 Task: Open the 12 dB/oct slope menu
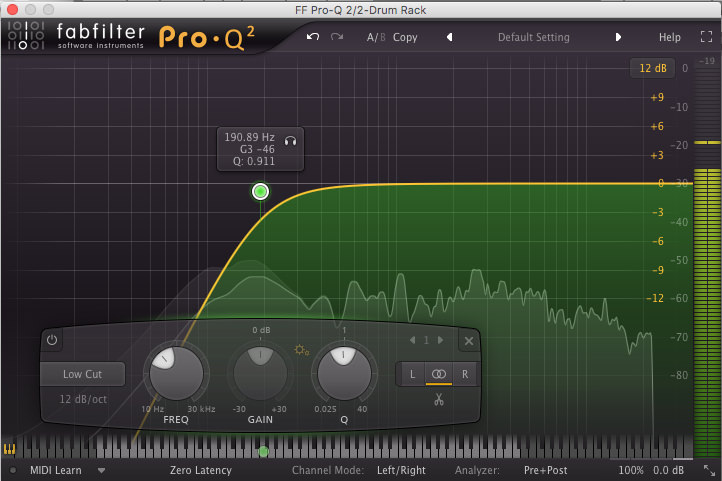coord(83,399)
